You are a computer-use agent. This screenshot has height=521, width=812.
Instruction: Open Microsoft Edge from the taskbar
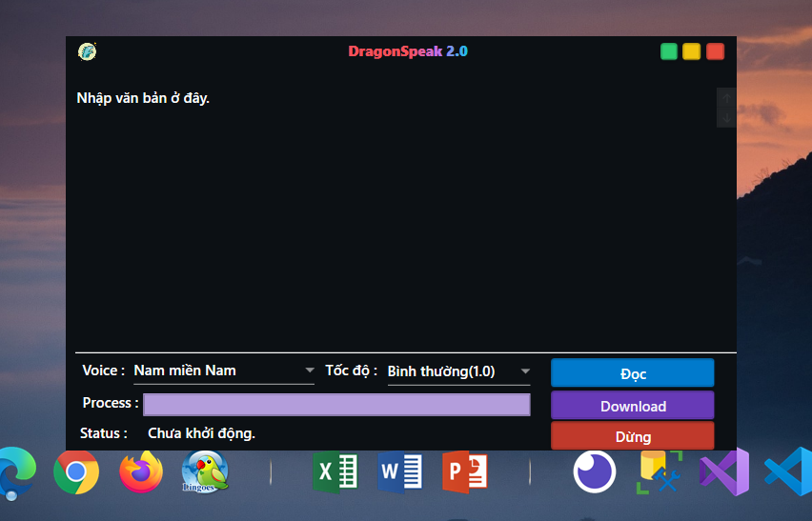pyautogui.click(x=16, y=472)
